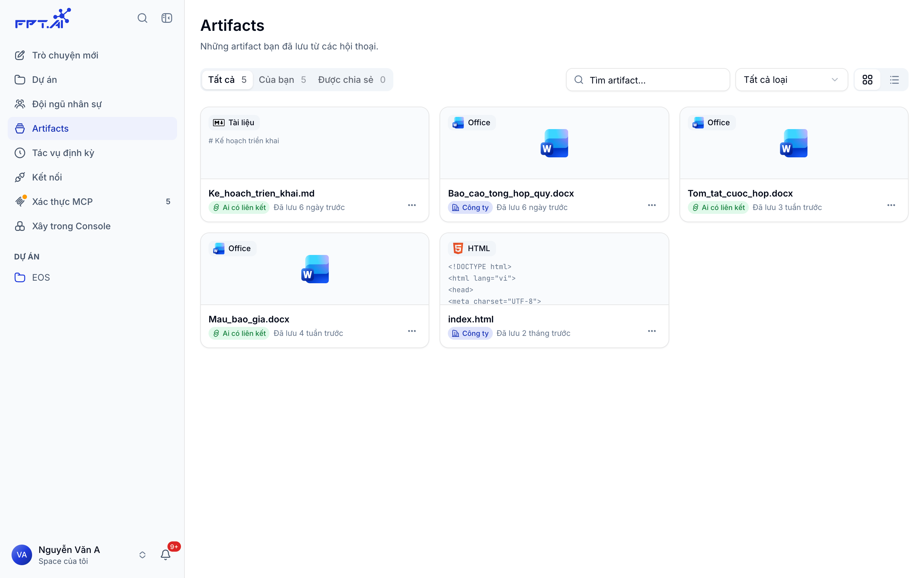Click Nguyễn Văn A account name
The image size is (924, 578).
(x=69, y=550)
